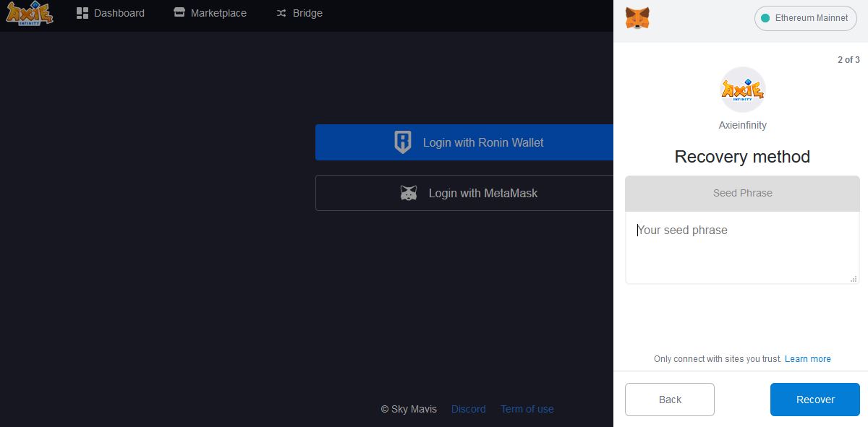Login with Ronin Wallet

(464, 142)
